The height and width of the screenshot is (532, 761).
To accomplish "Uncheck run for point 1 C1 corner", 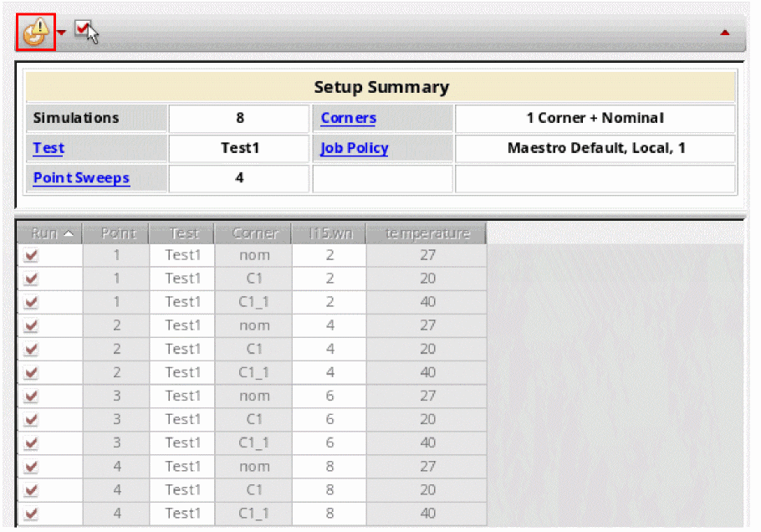I will [x=31, y=279].
